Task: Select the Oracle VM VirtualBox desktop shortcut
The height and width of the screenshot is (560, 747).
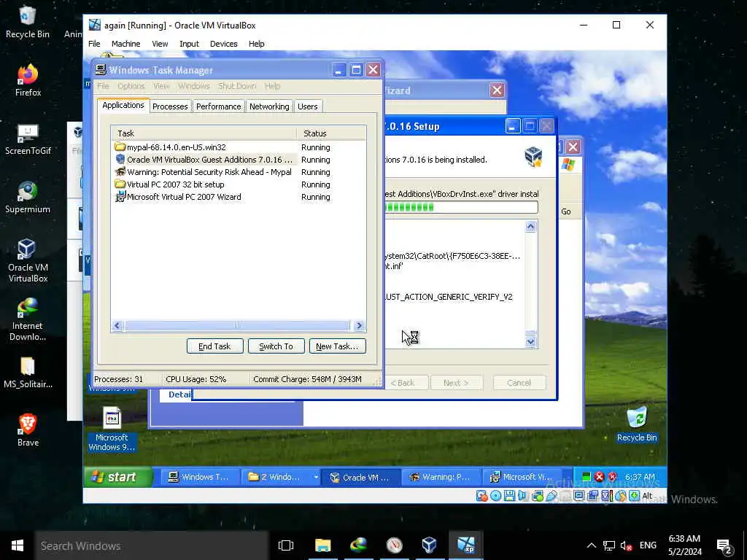Action: click(28, 261)
